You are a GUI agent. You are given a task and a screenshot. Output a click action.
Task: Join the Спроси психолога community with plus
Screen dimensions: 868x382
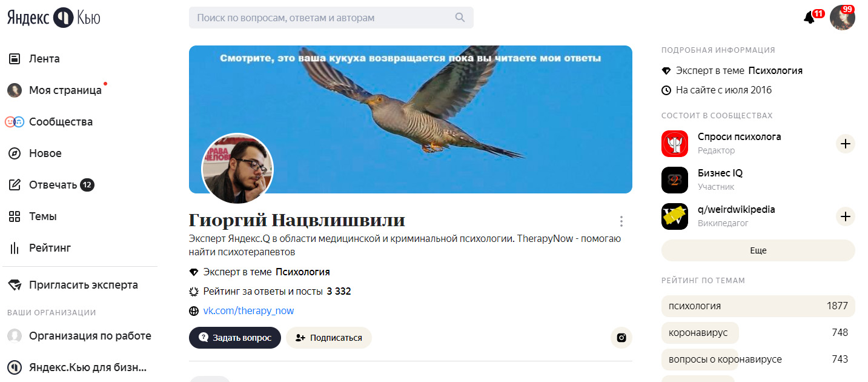pyautogui.click(x=846, y=144)
